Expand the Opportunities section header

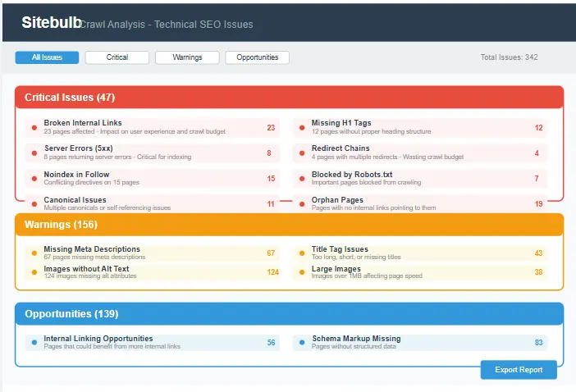pos(289,314)
